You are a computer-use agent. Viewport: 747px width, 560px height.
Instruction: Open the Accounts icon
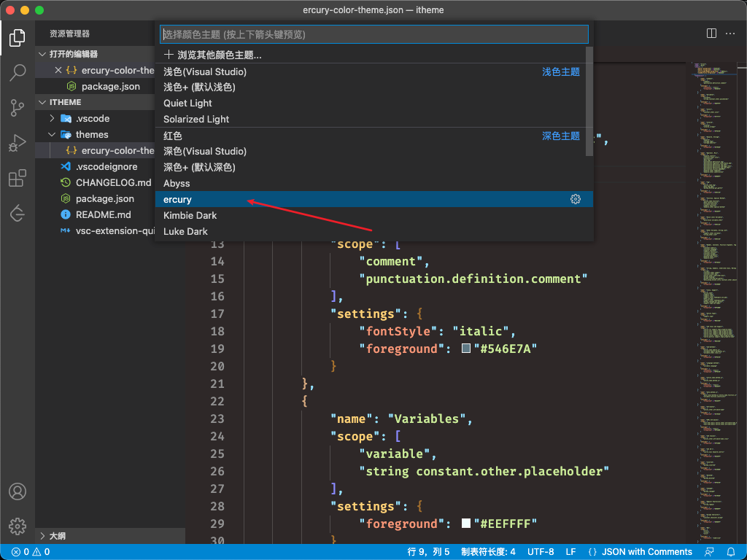pyautogui.click(x=18, y=491)
